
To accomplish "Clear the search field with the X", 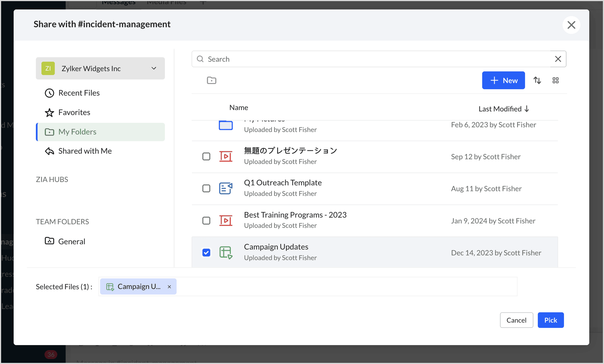I will (x=558, y=59).
